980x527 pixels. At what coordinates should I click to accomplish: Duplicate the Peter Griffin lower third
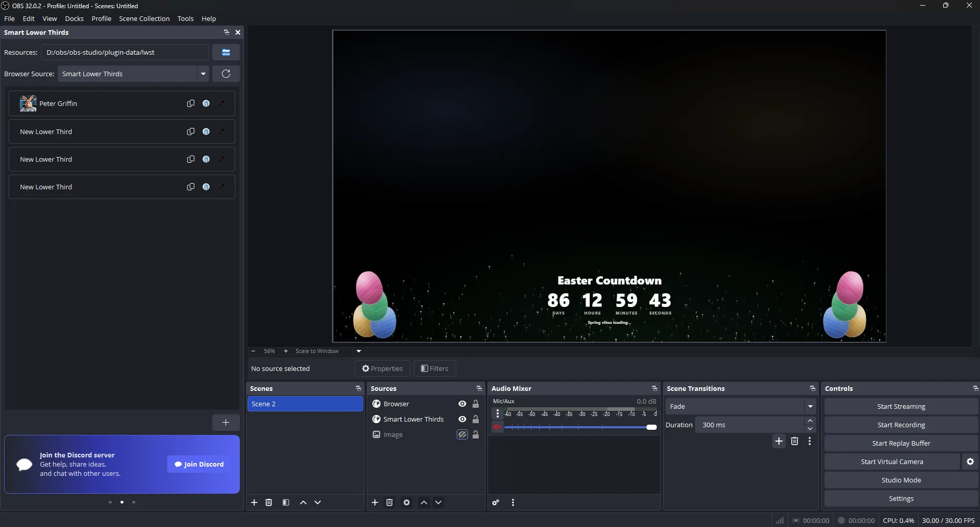coord(190,103)
